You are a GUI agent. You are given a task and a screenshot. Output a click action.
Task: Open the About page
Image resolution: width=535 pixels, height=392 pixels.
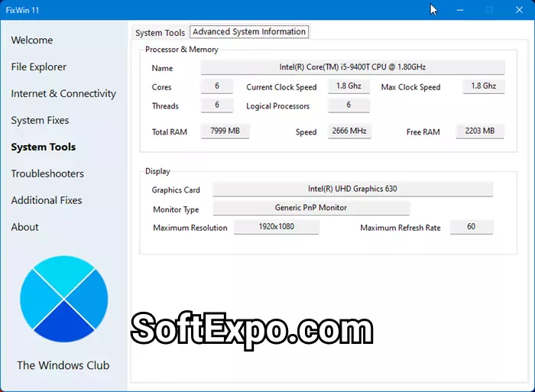pos(24,227)
